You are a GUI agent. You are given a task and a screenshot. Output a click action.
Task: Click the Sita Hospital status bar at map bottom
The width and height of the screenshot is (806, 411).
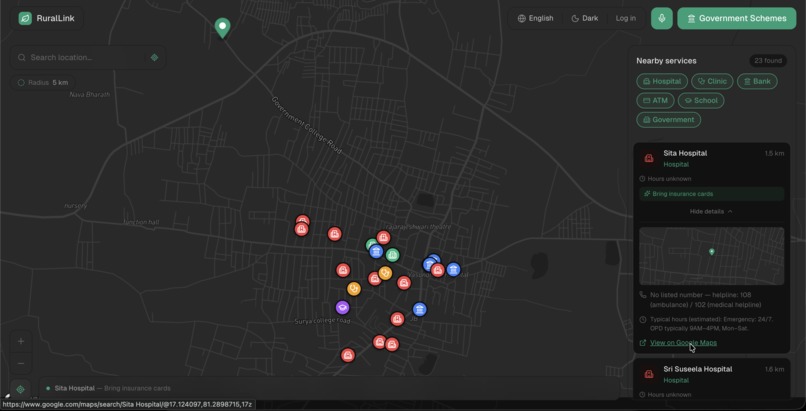329,388
